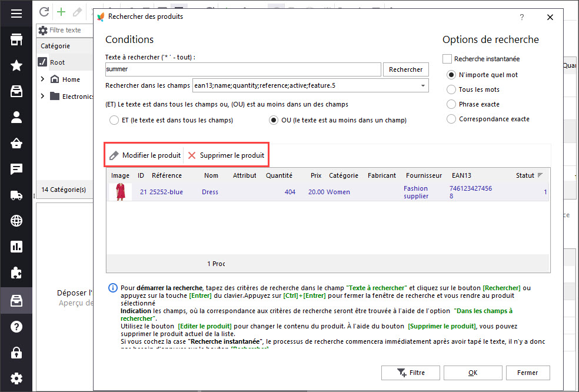Sort by the EAN13 column header
This screenshot has width=579, height=392.
pyautogui.click(x=461, y=175)
